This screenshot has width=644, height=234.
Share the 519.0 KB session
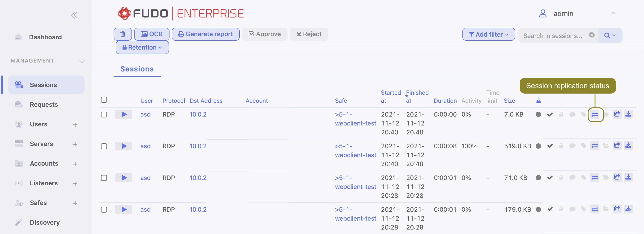coord(617,146)
